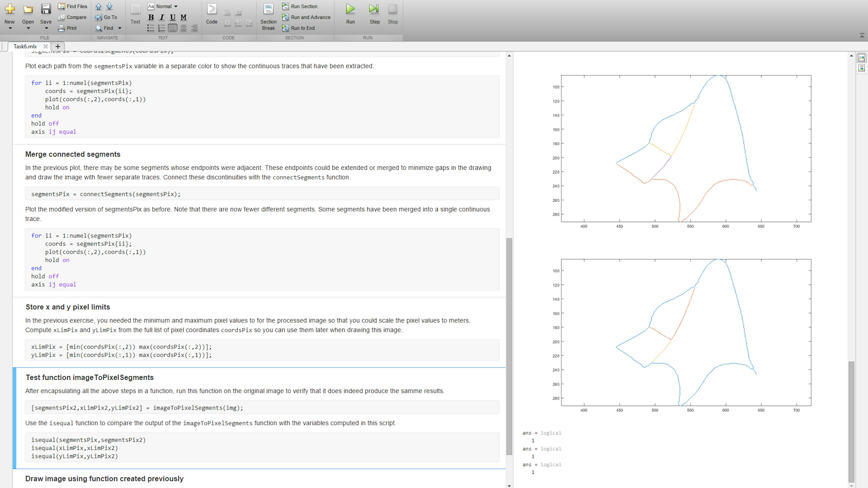Click 'Draw image using function created previously' heading
Image resolution: width=868 pixels, height=488 pixels.
coord(104,479)
